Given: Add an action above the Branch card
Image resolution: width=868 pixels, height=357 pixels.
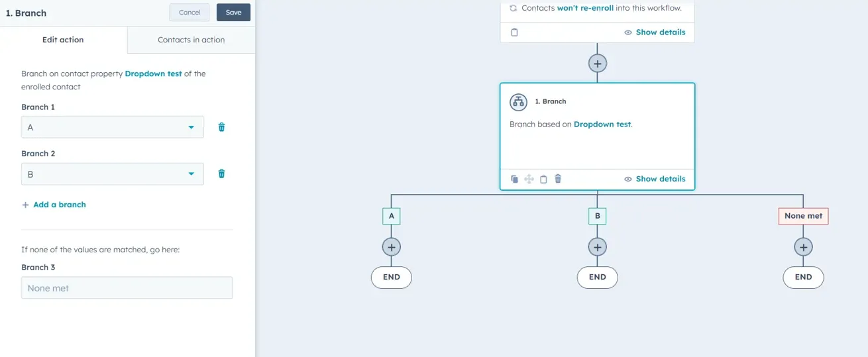Looking at the screenshot, I should pos(597,64).
